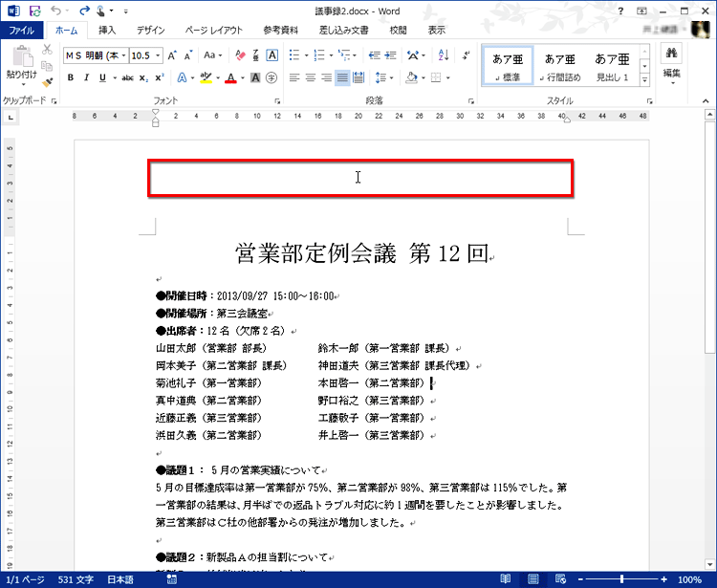Open the Font dialog launcher
This screenshot has height=588, width=717.
click(276, 101)
